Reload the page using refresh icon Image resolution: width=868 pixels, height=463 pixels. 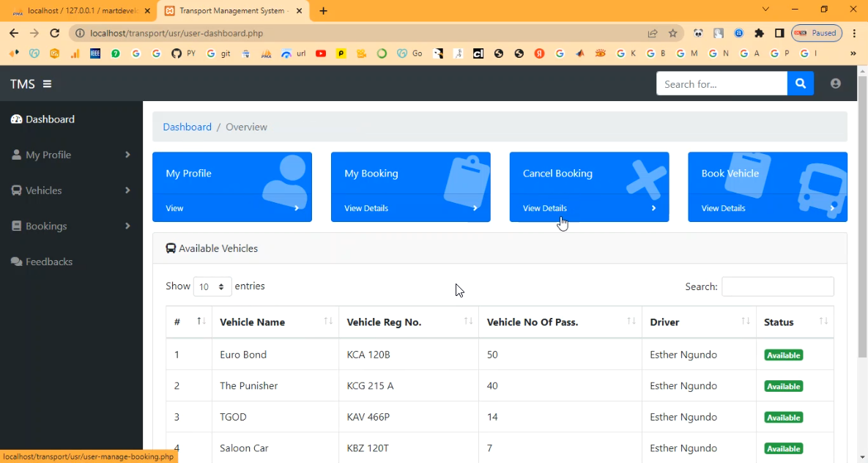(54, 33)
